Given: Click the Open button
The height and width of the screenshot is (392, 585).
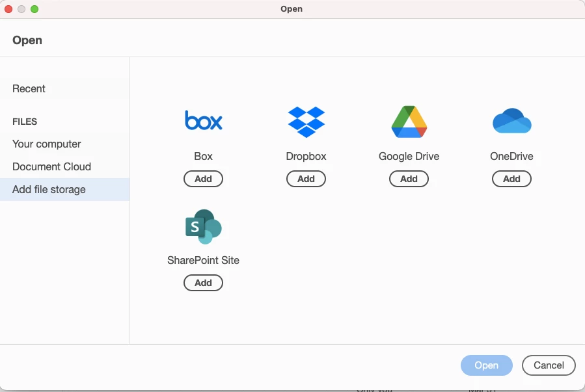Looking at the screenshot, I should tap(487, 365).
